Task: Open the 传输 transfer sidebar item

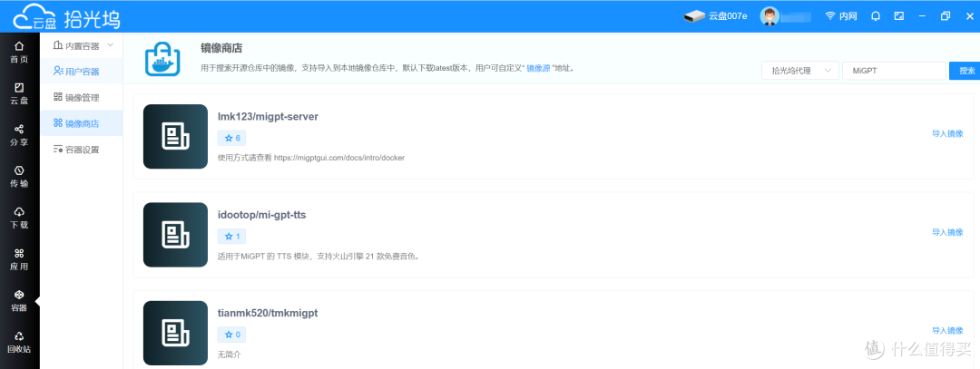Action: coord(19,177)
